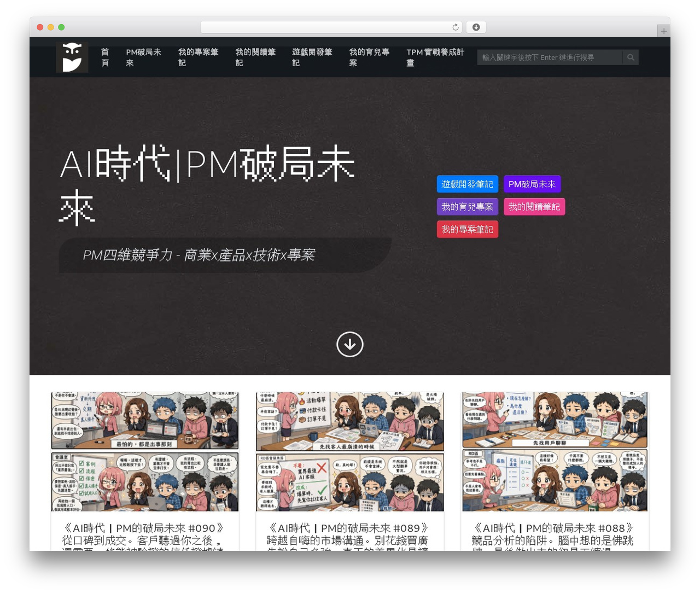Open the PM破局未來 navigation menu item

[x=143, y=57]
